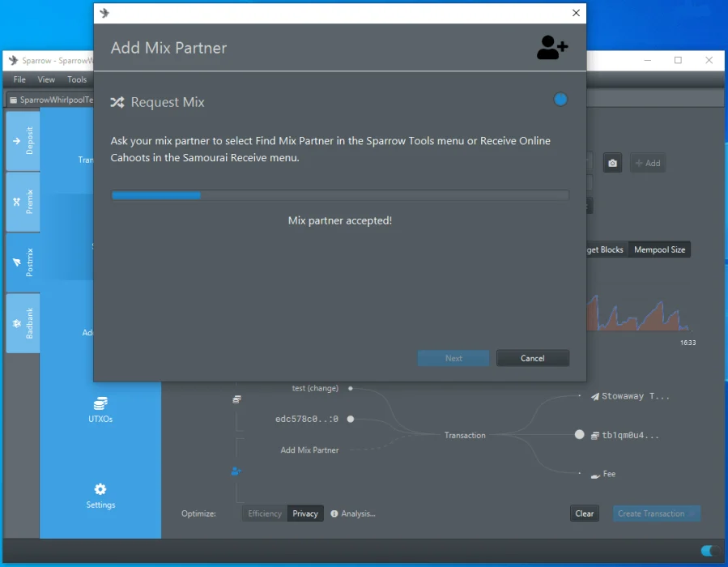This screenshot has width=728, height=567.
Task: Select Privacy optimize option
Action: (305, 514)
